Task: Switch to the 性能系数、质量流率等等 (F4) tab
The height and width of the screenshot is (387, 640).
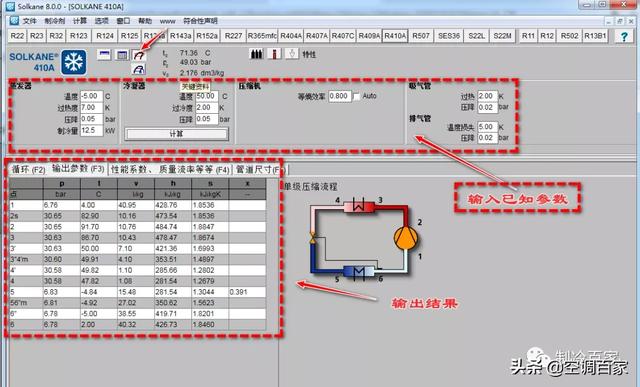Action: coord(170,169)
